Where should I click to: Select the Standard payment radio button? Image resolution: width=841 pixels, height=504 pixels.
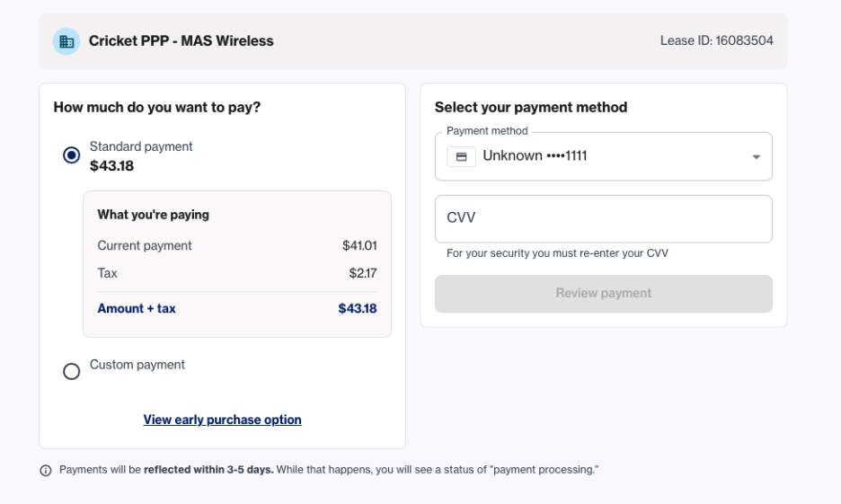point(71,155)
